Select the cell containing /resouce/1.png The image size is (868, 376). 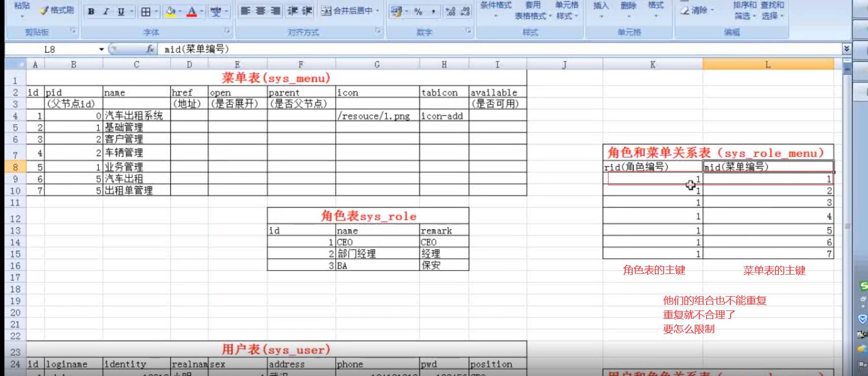(378, 116)
